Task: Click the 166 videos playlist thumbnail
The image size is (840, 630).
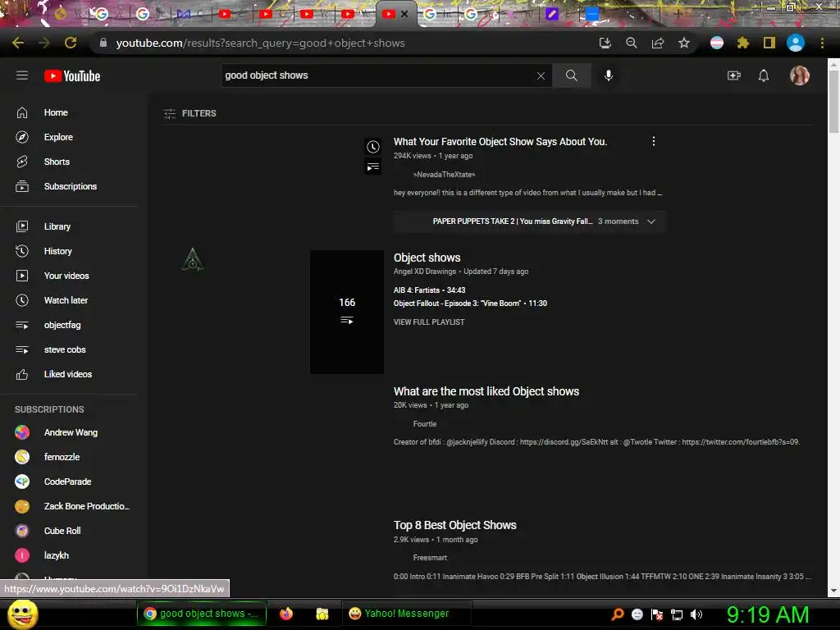Action: coord(347,312)
